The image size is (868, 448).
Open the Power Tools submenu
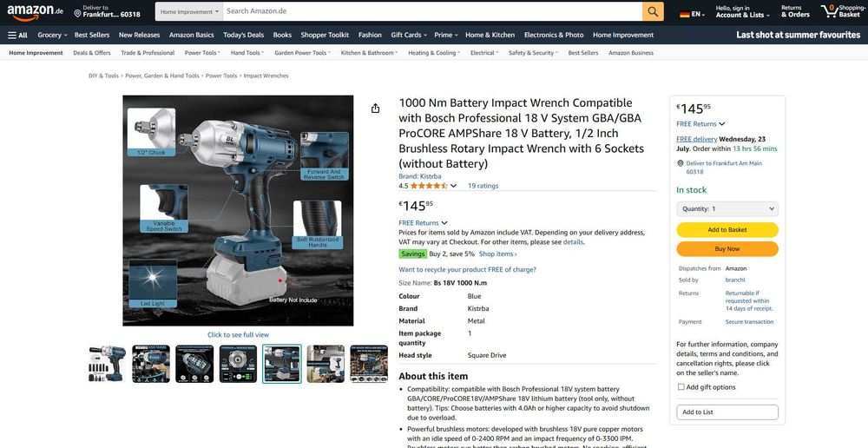tap(202, 53)
